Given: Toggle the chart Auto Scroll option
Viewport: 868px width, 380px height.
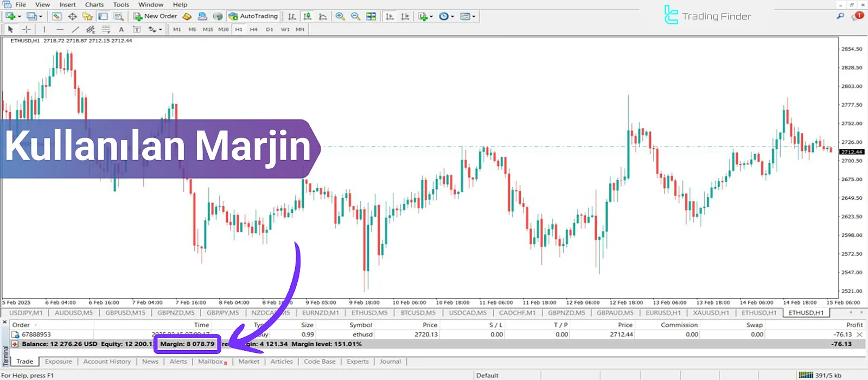Looking at the screenshot, I should [x=390, y=16].
